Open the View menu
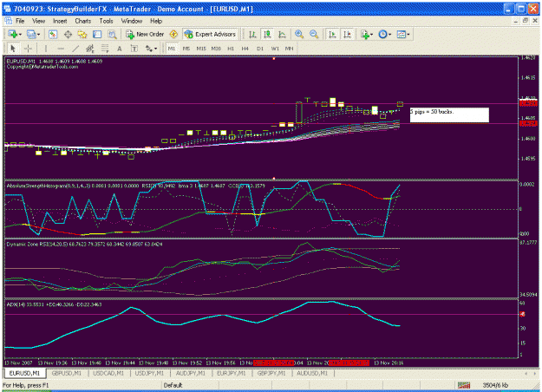Image resolution: width=542 pixels, height=392 pixels. (x=38, y=21)
